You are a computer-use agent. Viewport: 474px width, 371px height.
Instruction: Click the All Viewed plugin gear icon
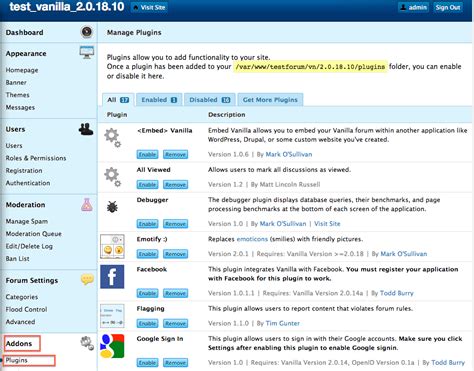pyautogui.click(x=112, y=177)
